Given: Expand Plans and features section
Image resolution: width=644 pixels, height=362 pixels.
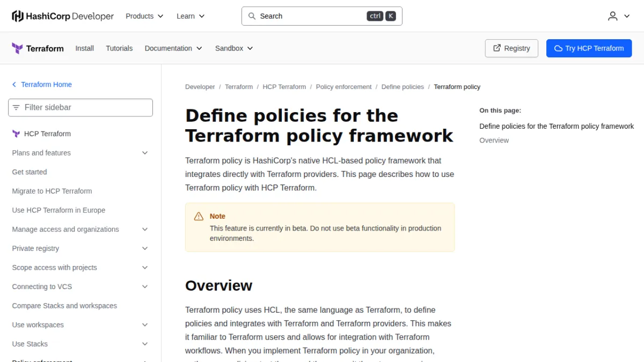Looking at the screenshot, I should (x=145, y=153).
